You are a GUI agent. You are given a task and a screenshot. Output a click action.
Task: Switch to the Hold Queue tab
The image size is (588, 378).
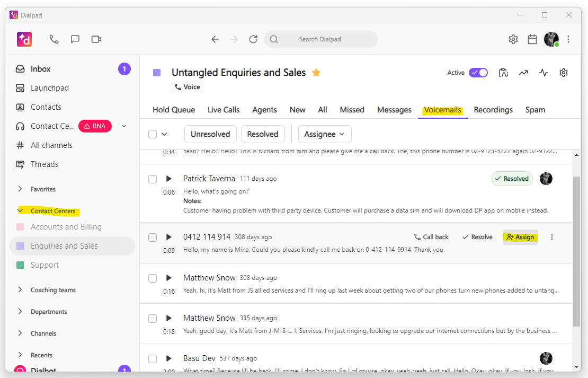(x=174, y=110)
